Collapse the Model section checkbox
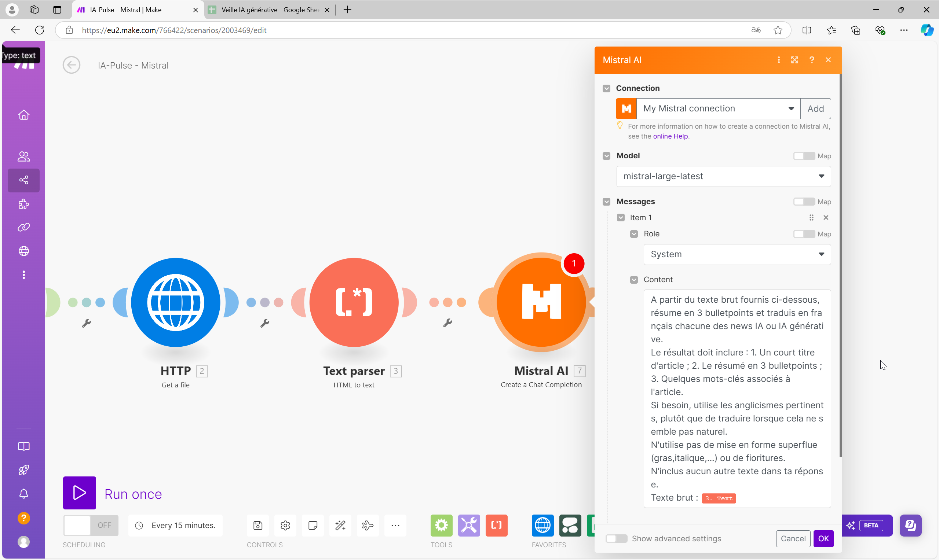Screen dimensions: 939x560 click(606, 156)
